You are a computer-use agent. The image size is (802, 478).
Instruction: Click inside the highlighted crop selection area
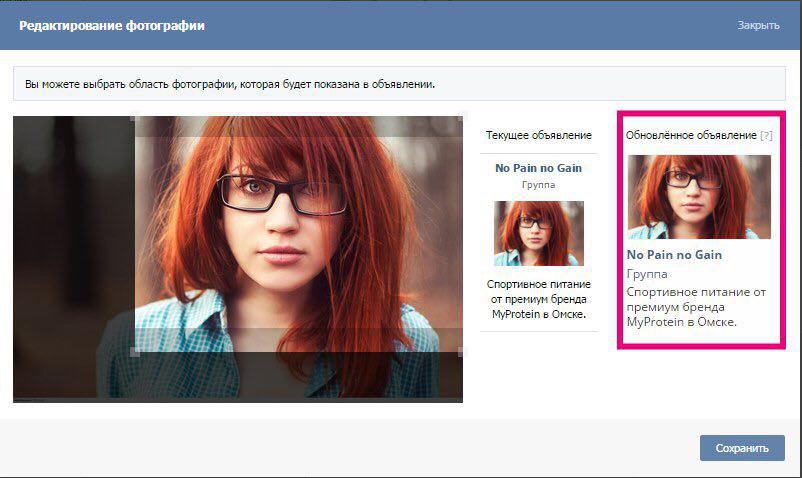(x=298, y=235)
